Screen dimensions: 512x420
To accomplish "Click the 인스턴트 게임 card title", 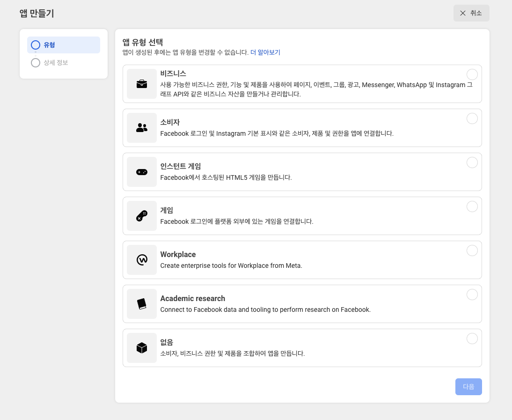I will [181, 166].
